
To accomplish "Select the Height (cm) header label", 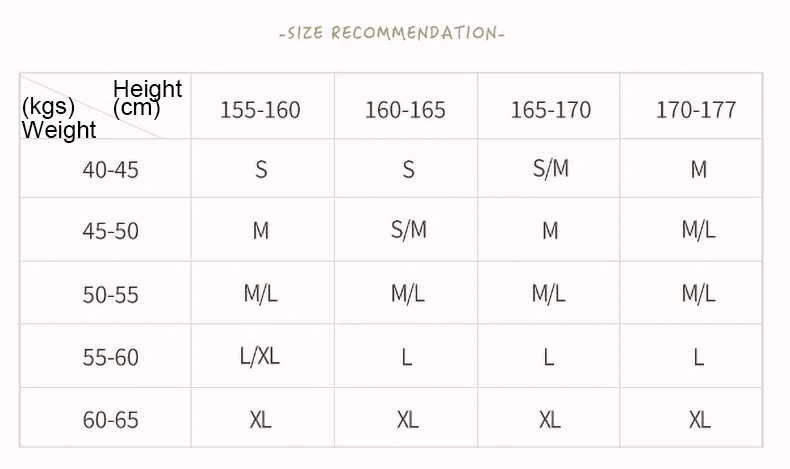I will pos(147,98).
